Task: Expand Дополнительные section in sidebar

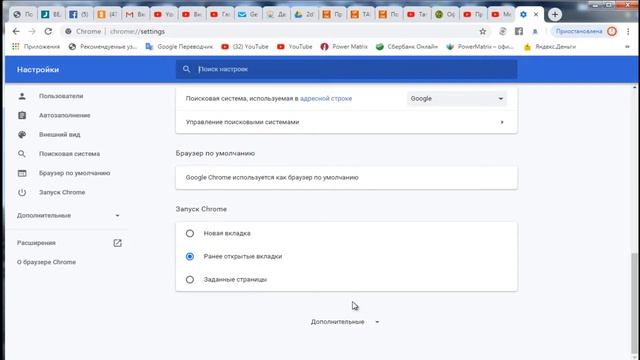Action: (x=68, y=216)
